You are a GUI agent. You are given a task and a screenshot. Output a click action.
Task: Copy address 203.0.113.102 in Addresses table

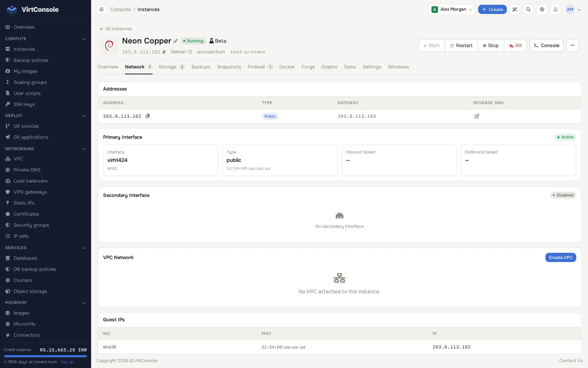[x=148, y=116]
